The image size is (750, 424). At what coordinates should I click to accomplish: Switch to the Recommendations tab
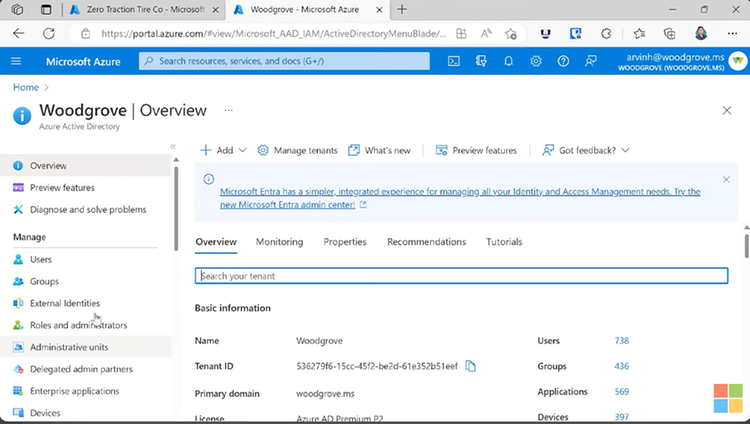pyautogui.click(x=426, y=242)
